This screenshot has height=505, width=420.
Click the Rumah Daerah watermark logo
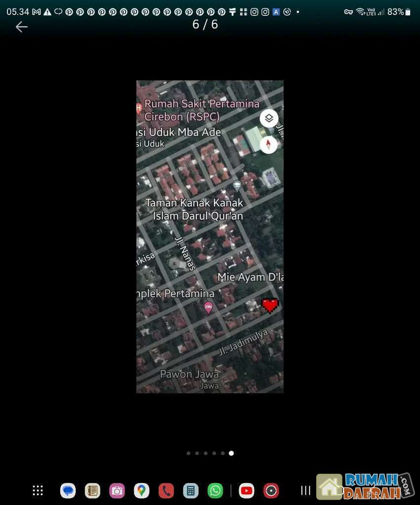pos(365,486)
